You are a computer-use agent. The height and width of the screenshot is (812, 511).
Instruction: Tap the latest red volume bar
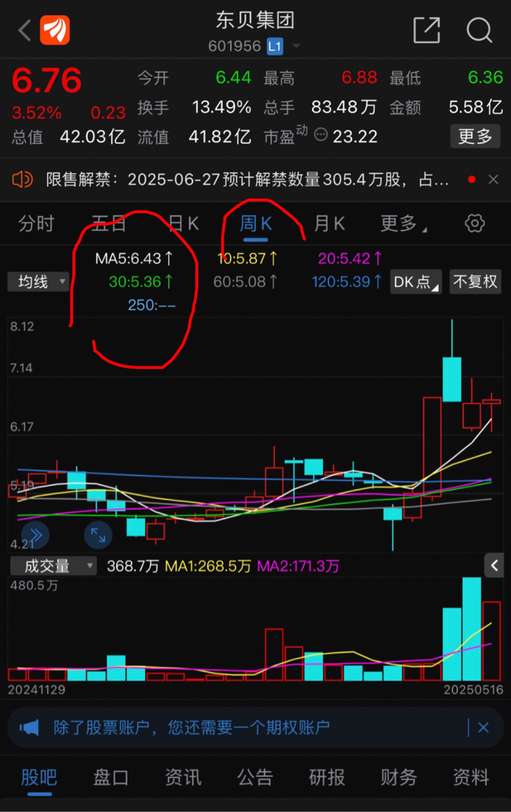point(491,640)
